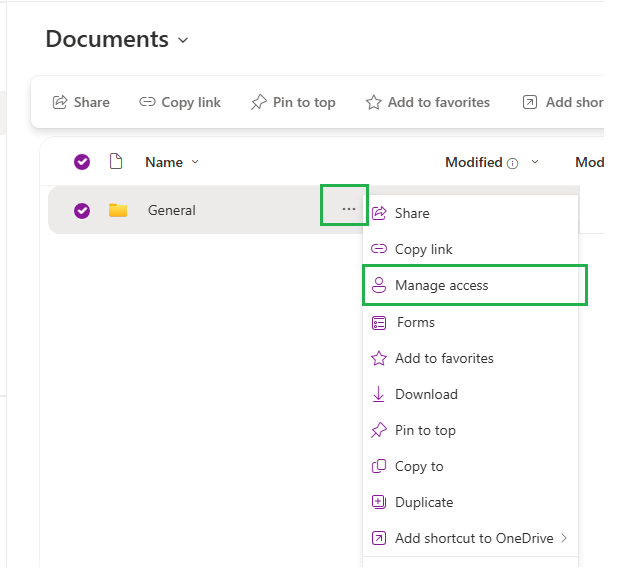Click the Copy to icon in menu
The width and height of the screenshot is (620, 574).
point(379,466)
